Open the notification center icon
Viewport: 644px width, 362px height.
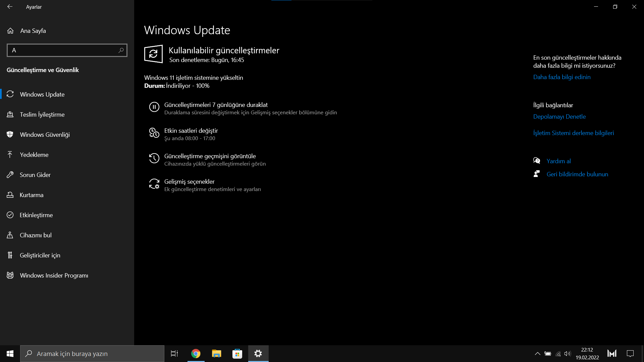click(x=630, y=354)
